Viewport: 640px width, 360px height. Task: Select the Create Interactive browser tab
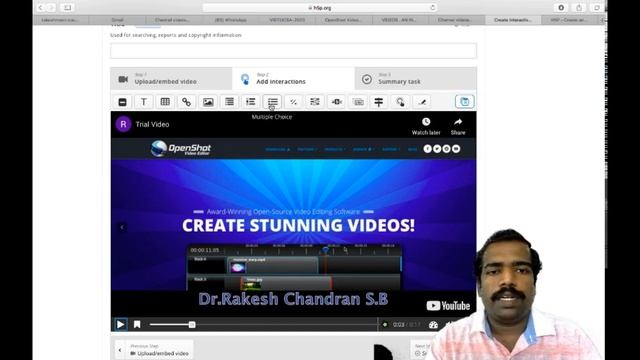(x=513, y=20)
